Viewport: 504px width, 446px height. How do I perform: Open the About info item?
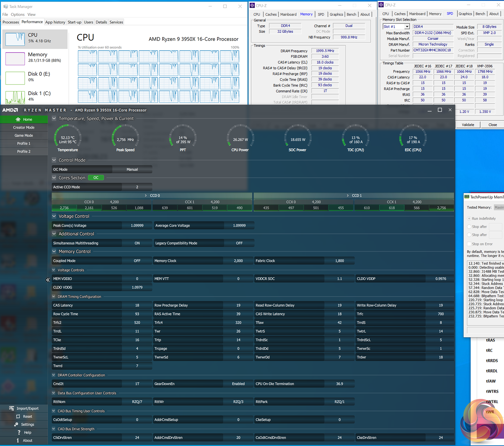(x=18, y=440)
